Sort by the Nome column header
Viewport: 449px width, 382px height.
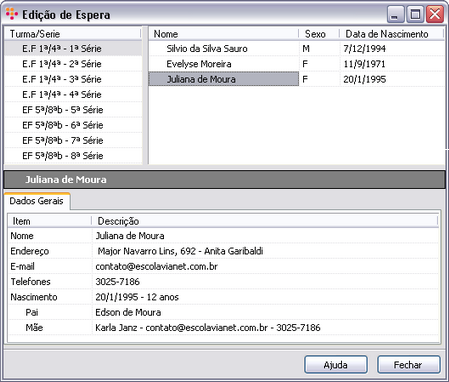coord(223,34)
